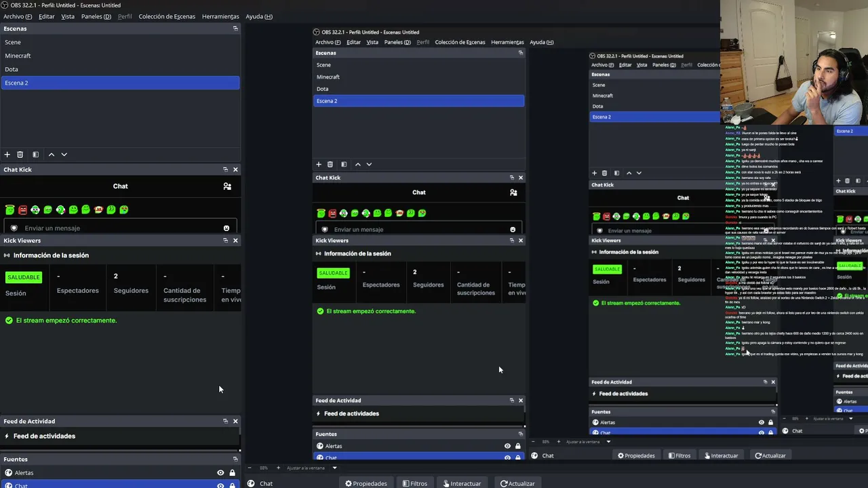
Task: Float the main Kick Viewers dock
Action: pyautogui.click(x=225, y=241)
